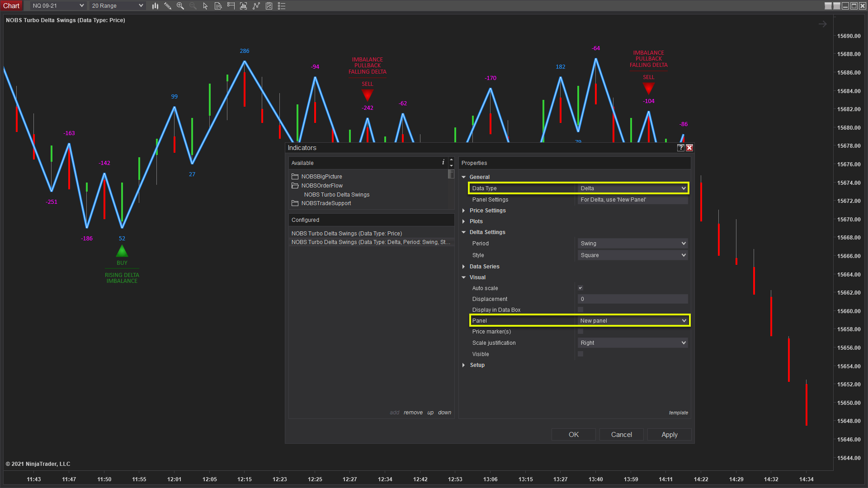Click the Chart tab
Viewport: 868px width, 488px height.
pyautogui.click(x=11, y=6)
